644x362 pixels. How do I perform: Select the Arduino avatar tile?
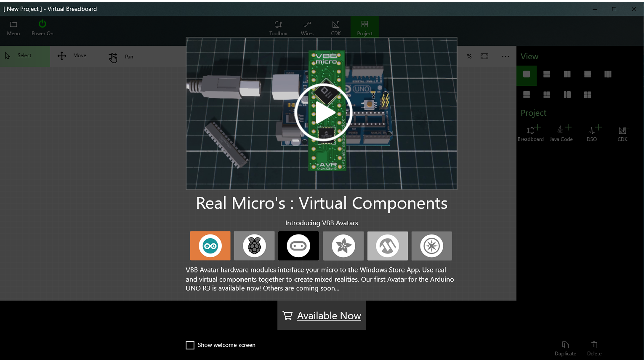tap(210, 246)
